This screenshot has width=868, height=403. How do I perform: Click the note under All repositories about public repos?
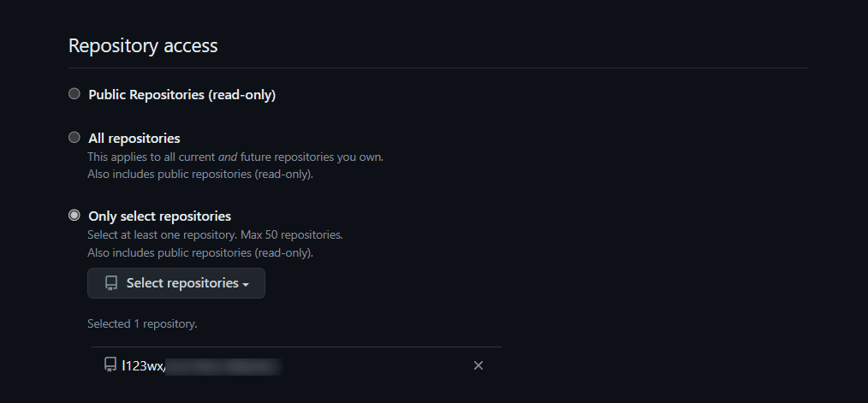pyautogui.click(x=200, y=175)
